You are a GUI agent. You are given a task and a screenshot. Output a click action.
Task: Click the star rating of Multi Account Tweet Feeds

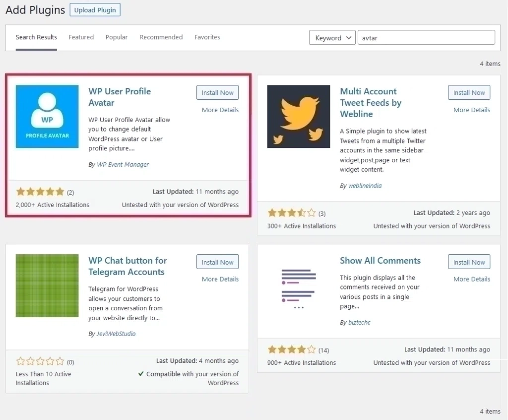pos(292,212)
